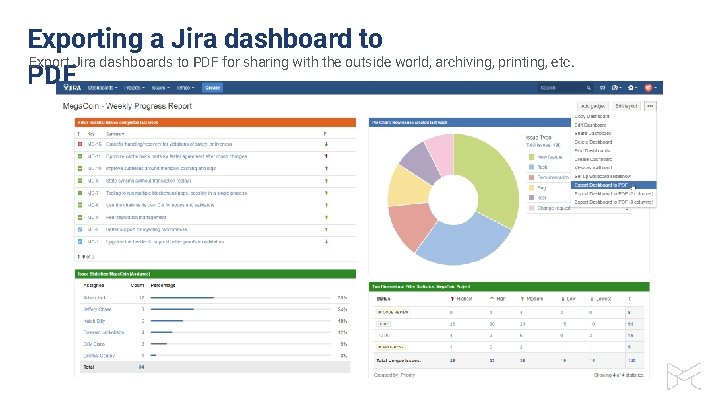Viewport: 720px width, 405px height.
Task: Click the blue Task legend swatch
Action: (531, 167)
